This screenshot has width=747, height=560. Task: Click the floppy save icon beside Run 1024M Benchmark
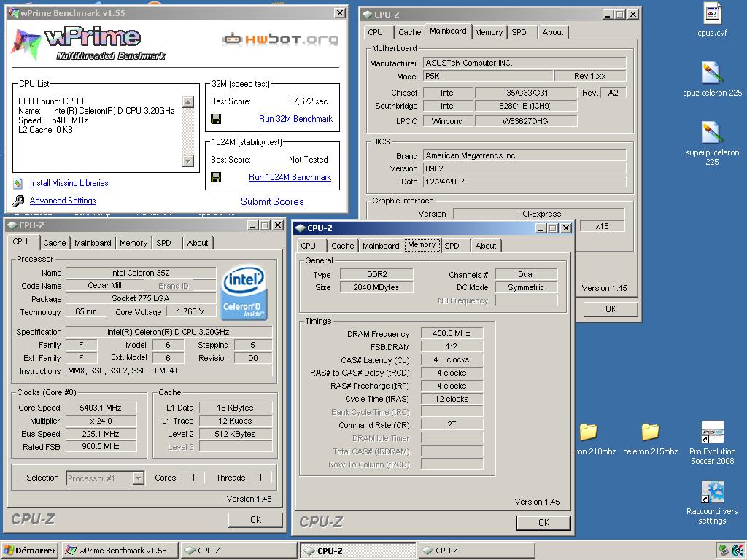point(216,177)
